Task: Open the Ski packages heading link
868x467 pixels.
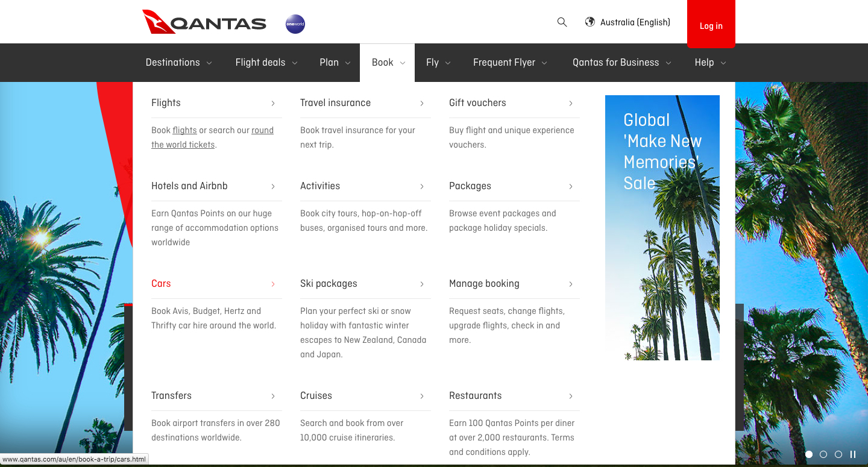Action: [329, 284]
